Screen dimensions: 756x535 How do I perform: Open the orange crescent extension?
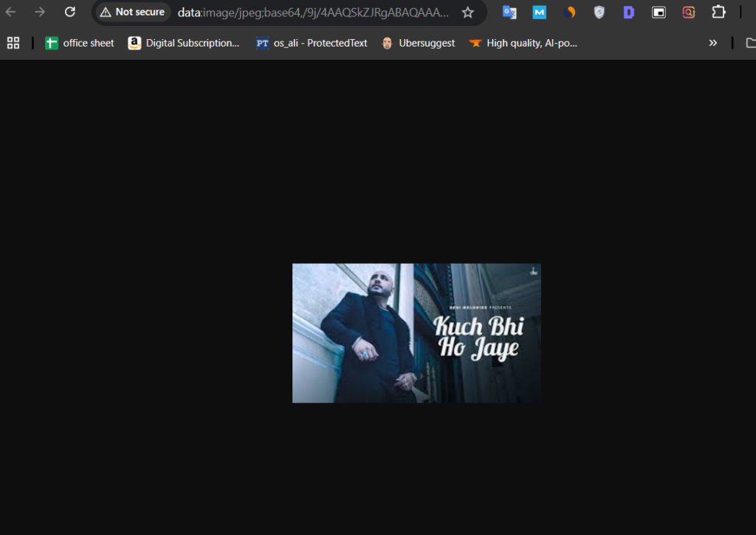coord(569,12)
